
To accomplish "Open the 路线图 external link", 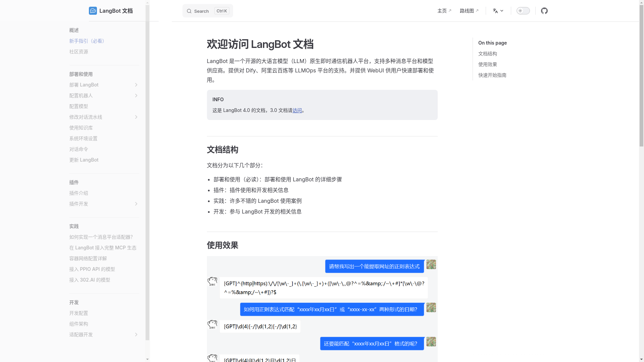I will [469, 11].
